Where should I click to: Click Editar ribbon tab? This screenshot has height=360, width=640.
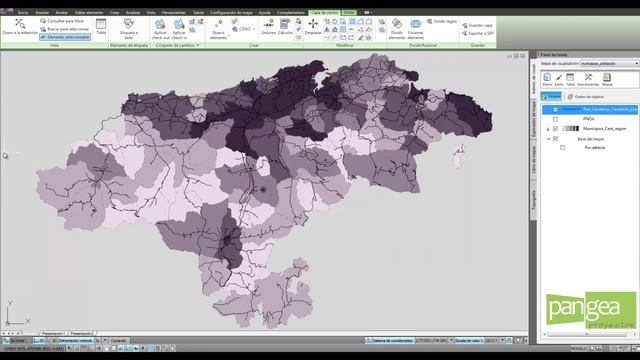click(x=349, y=13)
